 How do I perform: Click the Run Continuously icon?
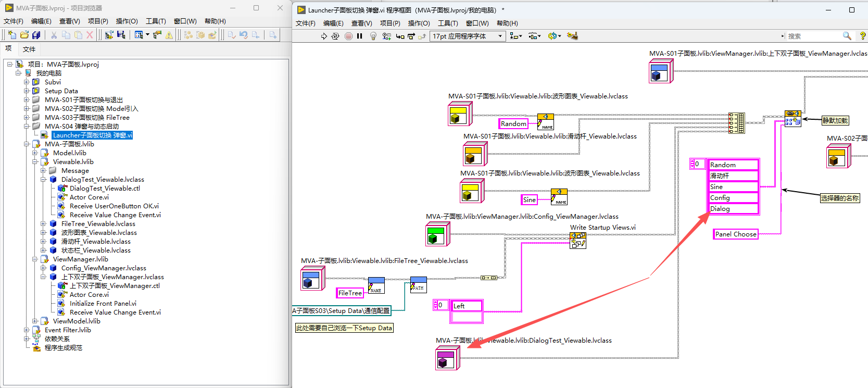[x=335, y=36]
